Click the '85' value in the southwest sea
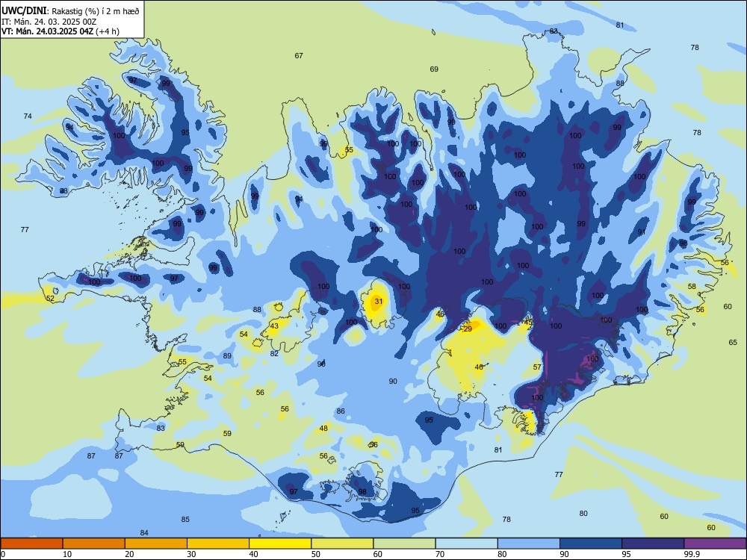 click(185, 519)
